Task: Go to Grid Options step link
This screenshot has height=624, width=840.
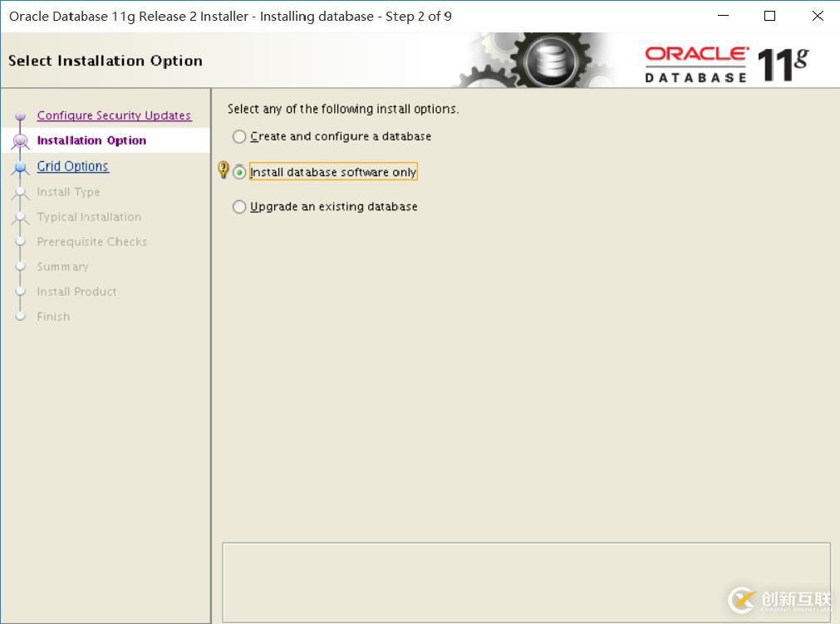Action: pos(73,166)
